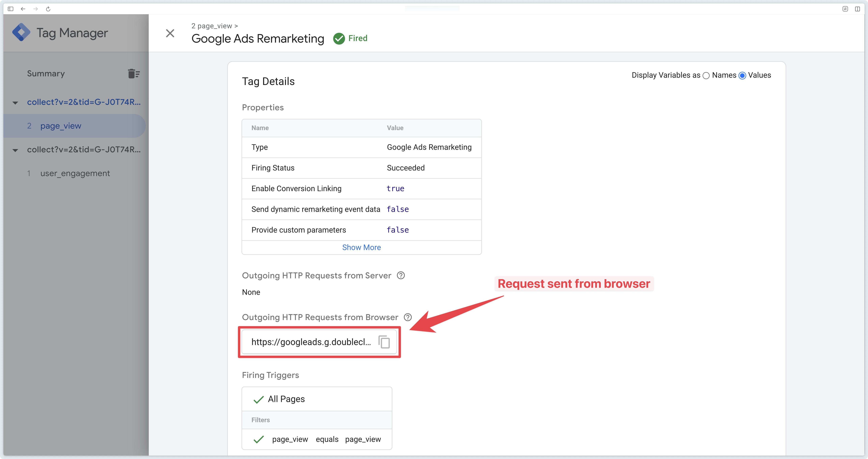Click 'false' for Provide custom parameters
The width and height of the screenshot is (868, 459).
[x=398, y=230]
